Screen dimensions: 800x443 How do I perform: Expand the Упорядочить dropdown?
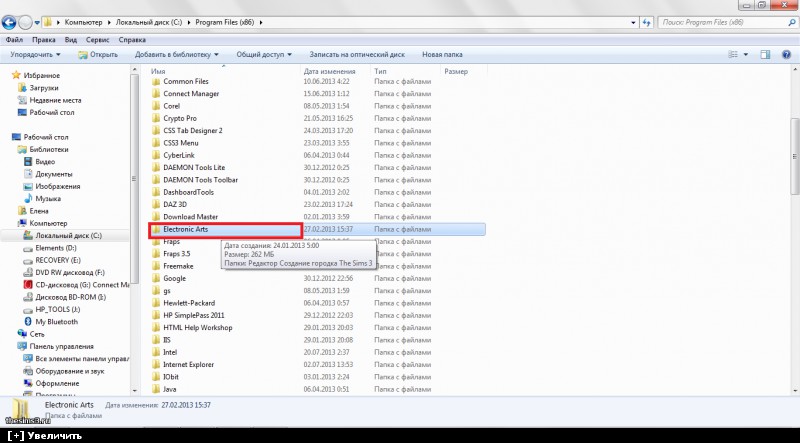tap(35, 55)
